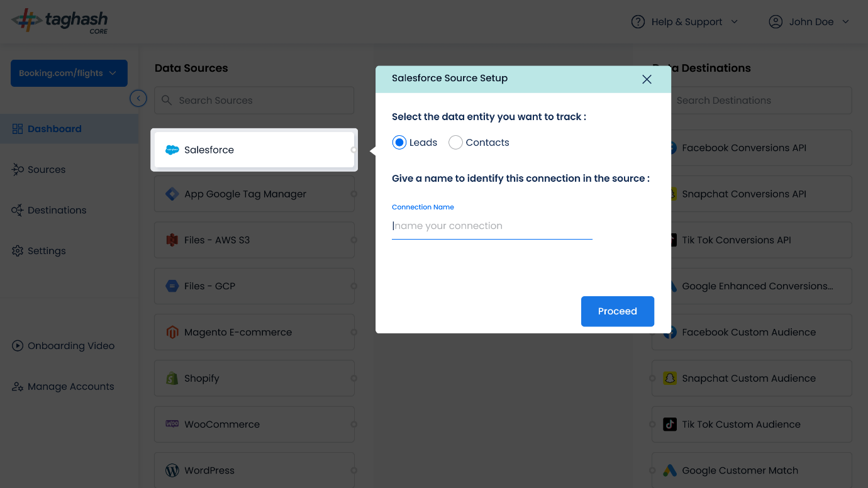
Task: Close the Salesforce Source Setup dialog
Action: pyautogui.click(x=647, y=79)
